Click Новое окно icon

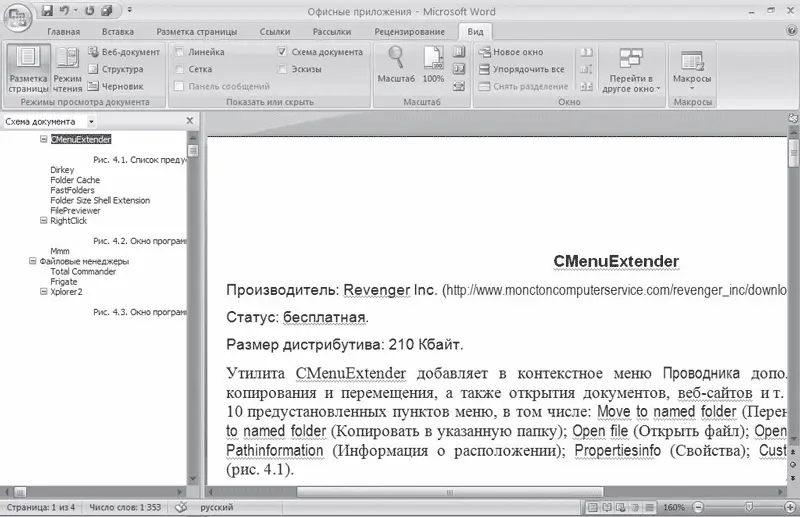point(484,52)
